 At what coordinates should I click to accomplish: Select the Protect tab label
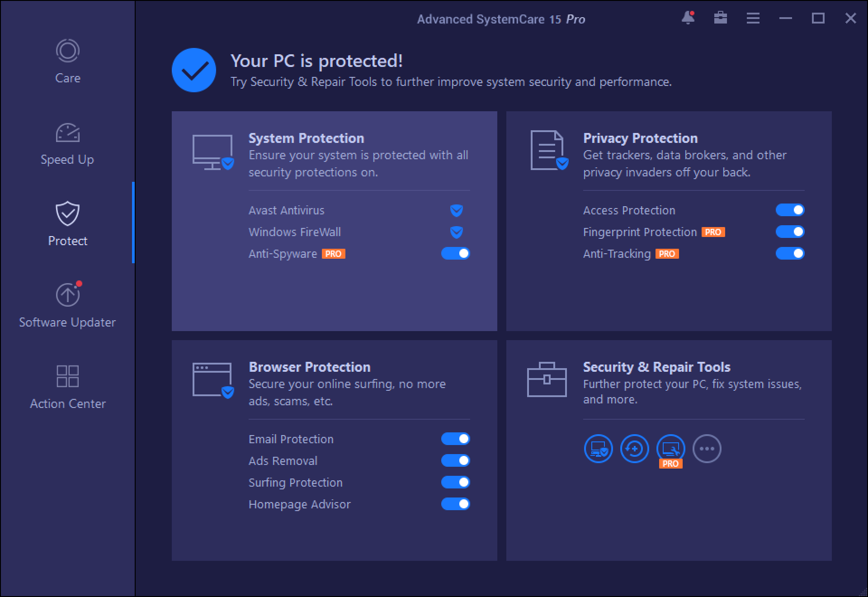pyautogui.click(x=68, y=241)
